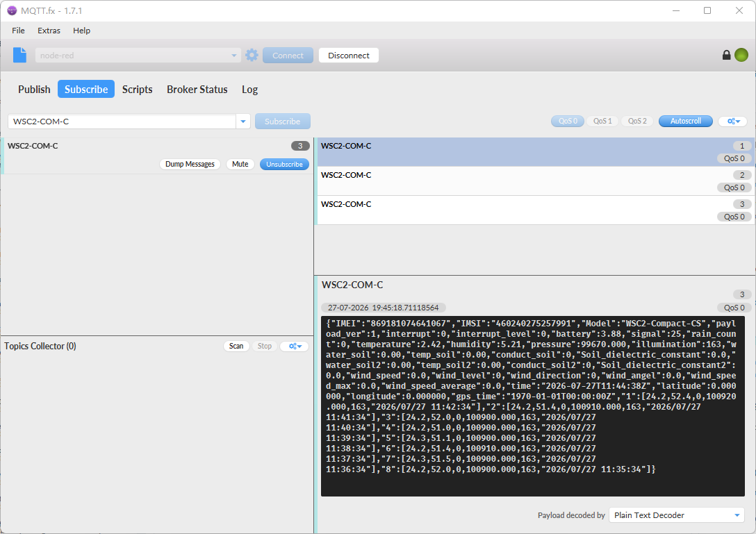Click the WSC2-COM-C title in message details
Viewport: 756px width, 534px height.
coord(352,285)
